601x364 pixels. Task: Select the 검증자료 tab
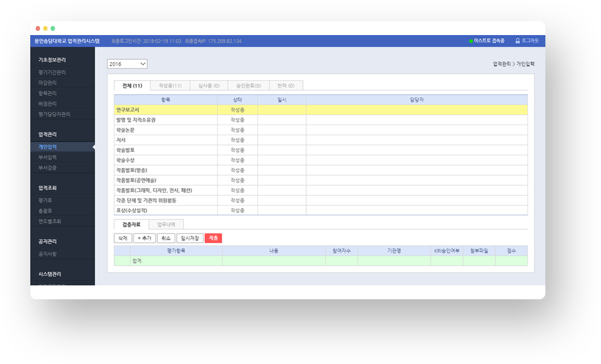point(131,224)
